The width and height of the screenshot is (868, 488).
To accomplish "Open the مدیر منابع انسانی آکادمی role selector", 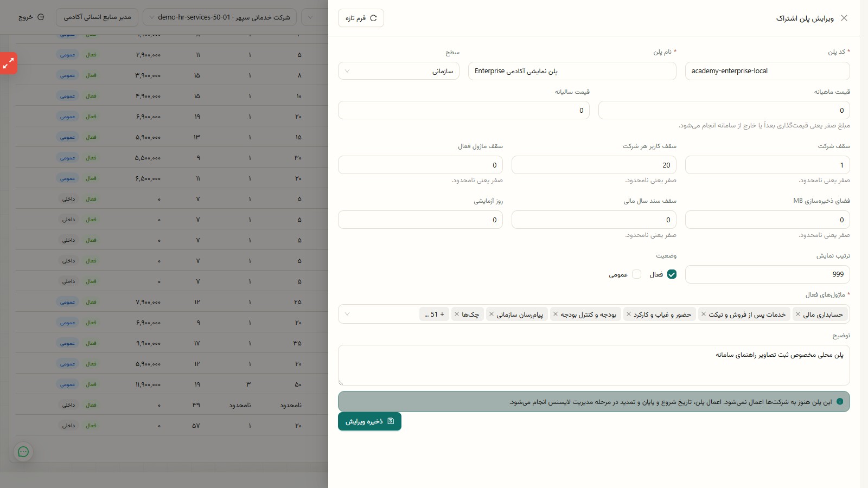I will 97,17.
